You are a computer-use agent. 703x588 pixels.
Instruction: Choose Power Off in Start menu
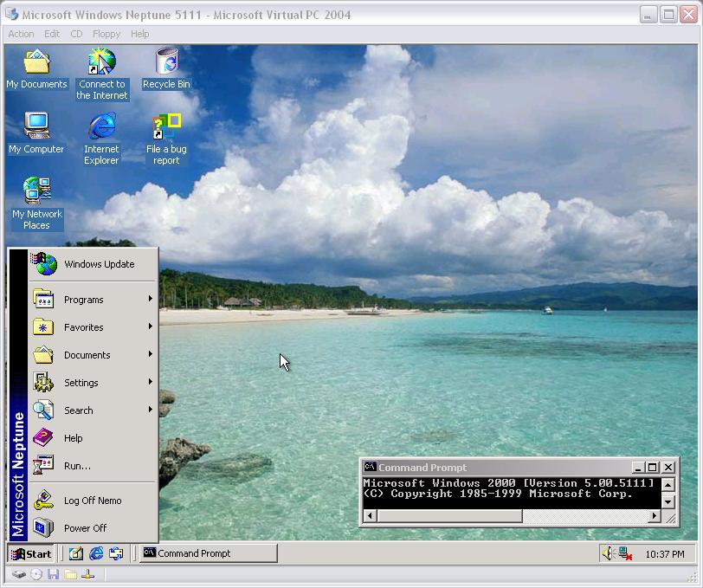click(93, 528)
